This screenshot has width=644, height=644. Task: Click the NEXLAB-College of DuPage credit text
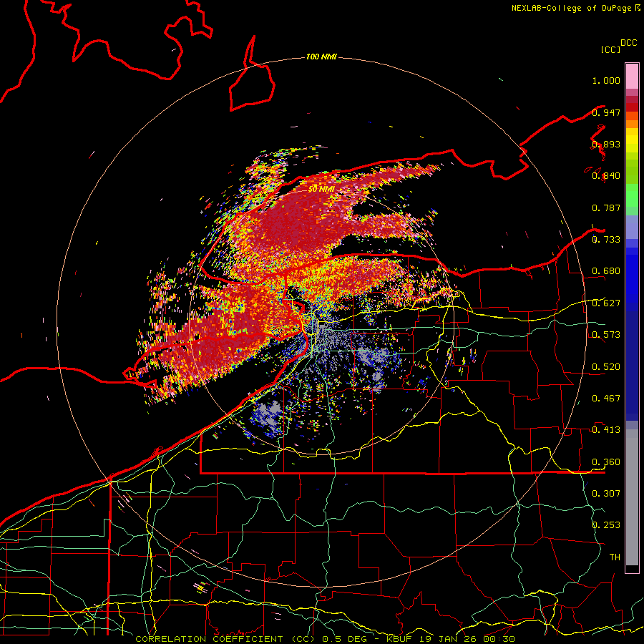pos(571,8)
